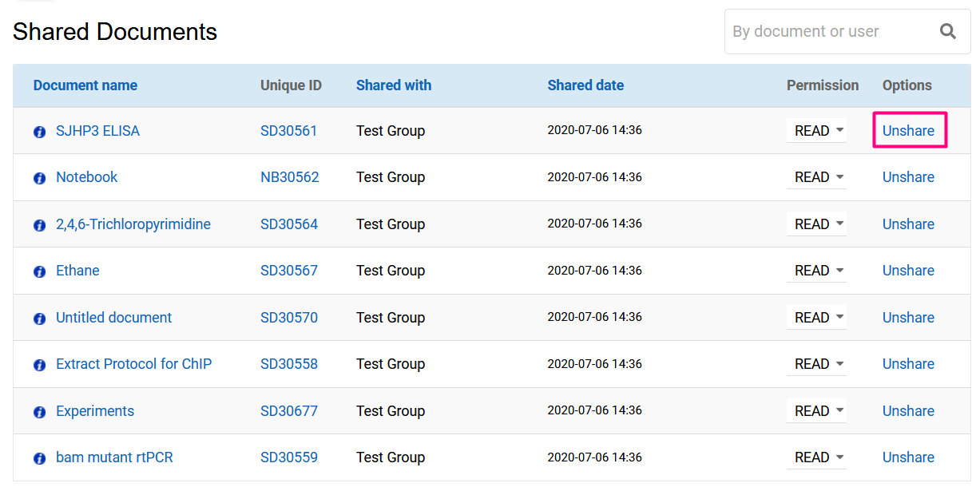Sort by Document name column
980x487 pixels.
pyautogui.click(x=85, y=85)
